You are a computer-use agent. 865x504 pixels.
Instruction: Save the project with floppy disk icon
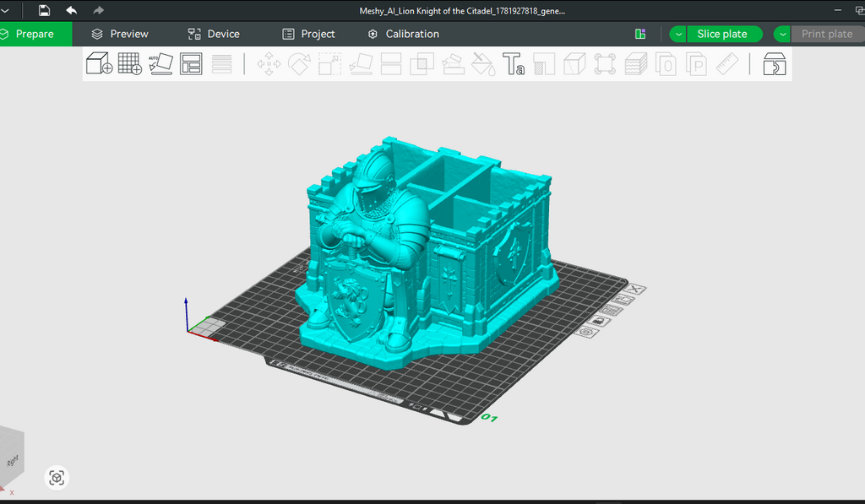44,10
